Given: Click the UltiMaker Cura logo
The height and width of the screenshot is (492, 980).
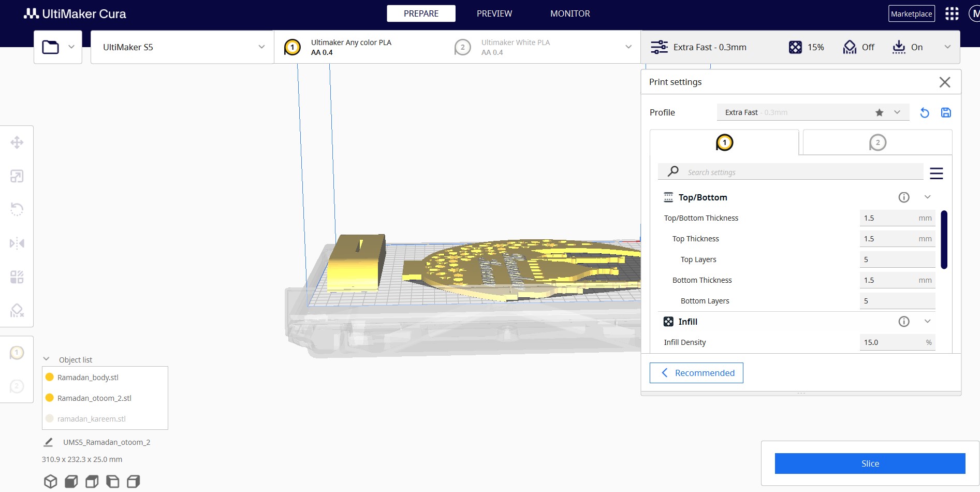Looking at the screenshot, I should point(75,14).
